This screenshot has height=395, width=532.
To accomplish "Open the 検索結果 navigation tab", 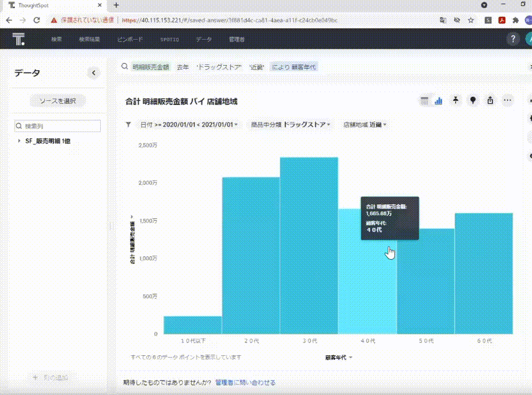I will [x=89, y=39].
